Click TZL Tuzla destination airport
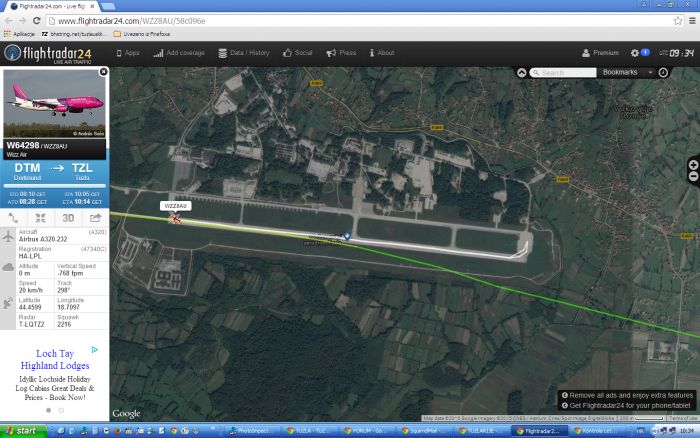Screen dimensions: 700x438 (82, 171)
